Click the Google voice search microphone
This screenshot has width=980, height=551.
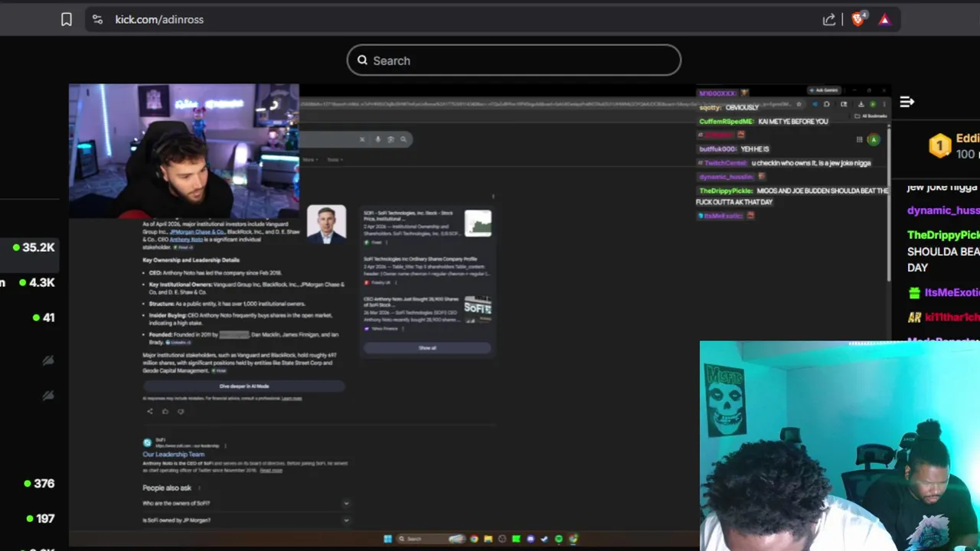(377, 139)
